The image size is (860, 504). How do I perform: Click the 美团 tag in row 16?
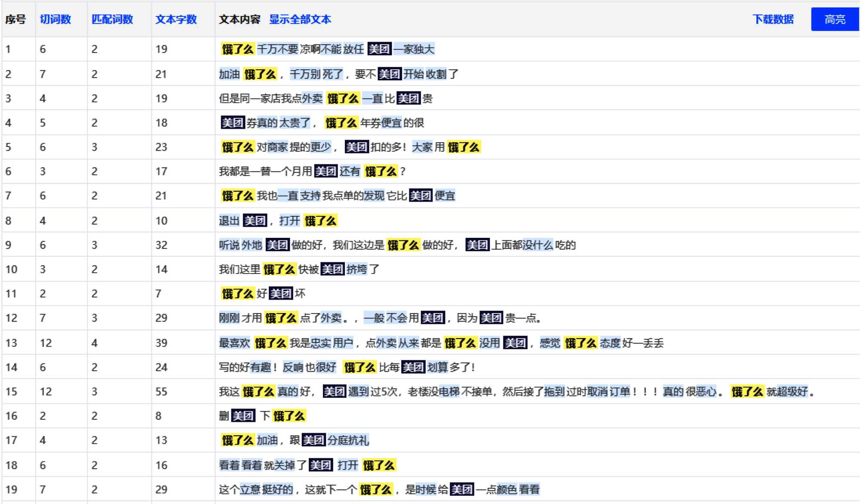click(243, 416)
